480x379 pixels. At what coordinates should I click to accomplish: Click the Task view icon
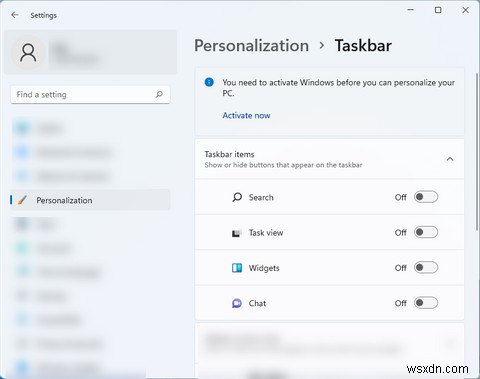[236, 233]
